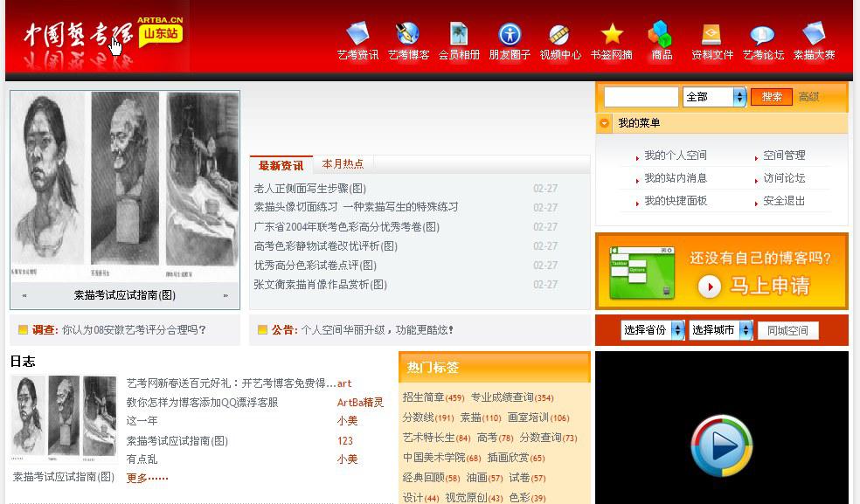The image size is (860, 504).
Task: Open the 书签网摘 star icon
Action: tap(612, 34)
